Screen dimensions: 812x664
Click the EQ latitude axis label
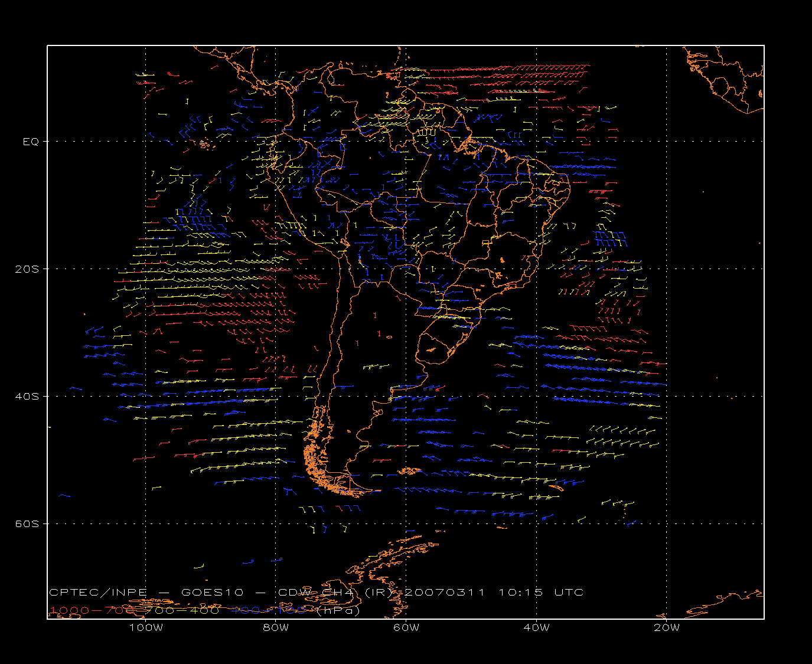click(x=31, y=142)
